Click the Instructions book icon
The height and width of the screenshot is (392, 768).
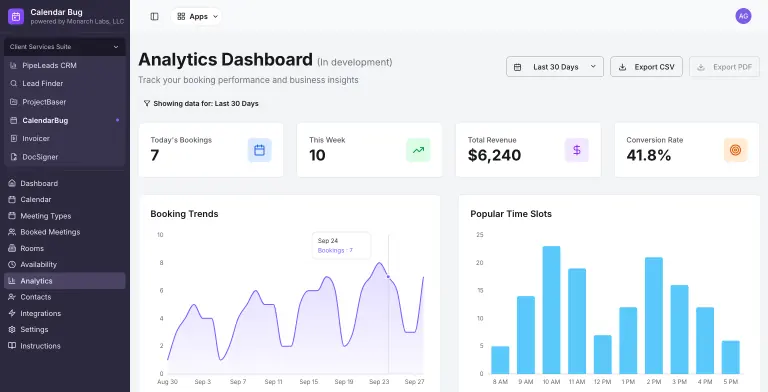(x=12, y=346)
